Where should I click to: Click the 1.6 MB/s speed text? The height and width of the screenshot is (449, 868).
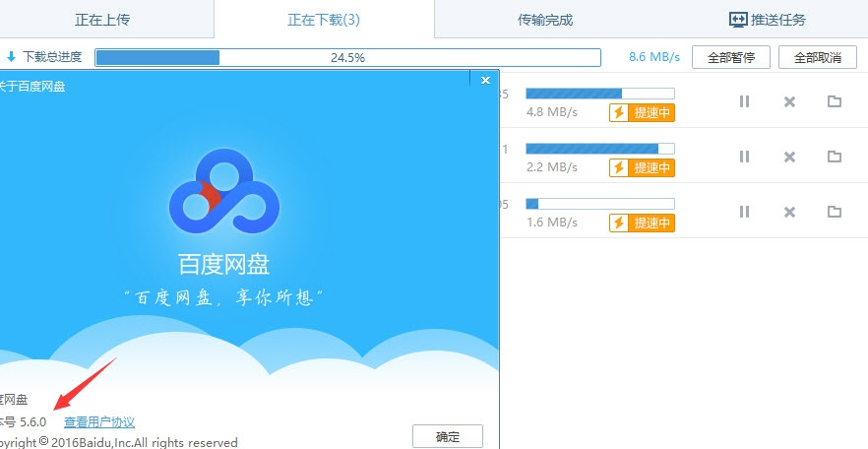[552, 223]
